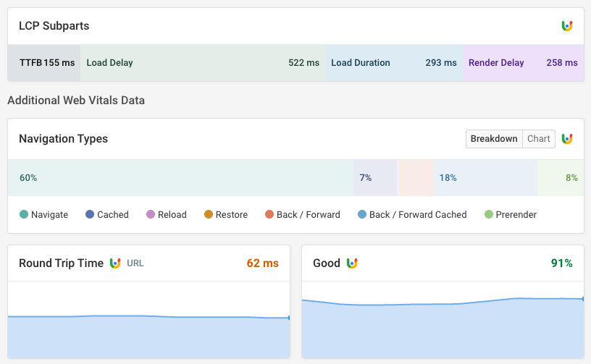Toggle the Cached legend entry
Image resolution: width=591 pixels, height=364 pixels.
point(106,215)
